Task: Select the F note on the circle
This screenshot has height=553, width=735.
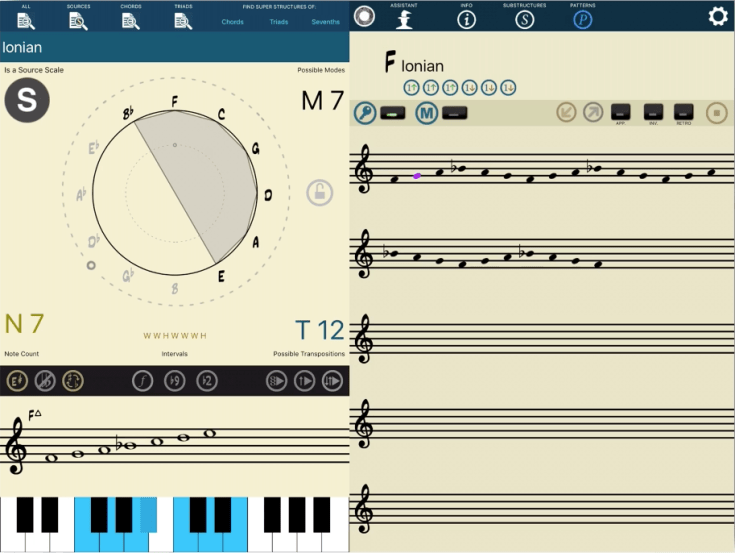Action: click(175, 101)
